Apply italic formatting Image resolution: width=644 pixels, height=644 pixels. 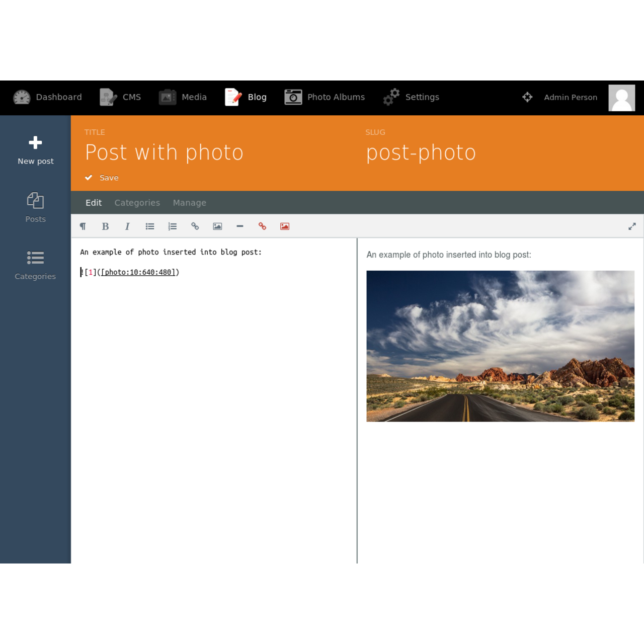pos(127,226)
